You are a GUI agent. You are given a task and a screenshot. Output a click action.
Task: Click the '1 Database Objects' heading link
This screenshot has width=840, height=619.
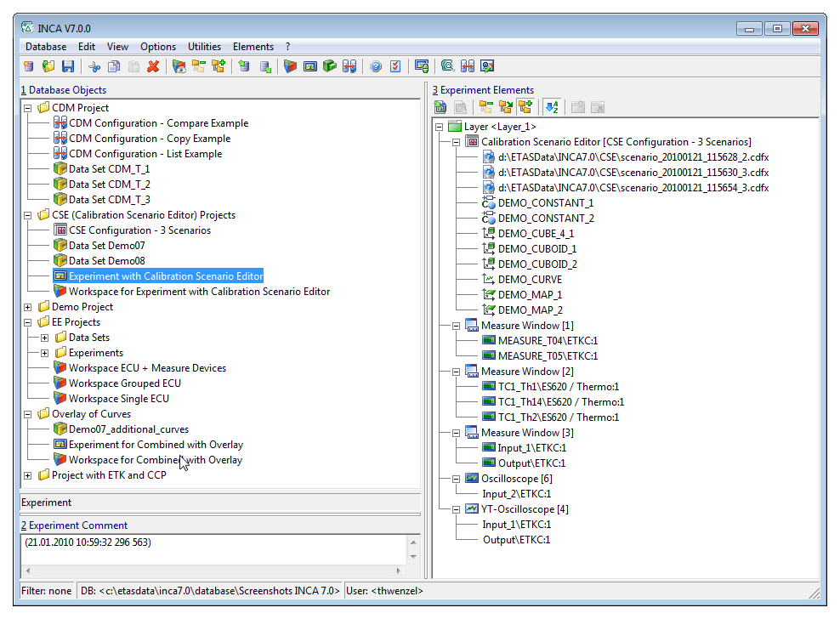[x=64, y=90]
